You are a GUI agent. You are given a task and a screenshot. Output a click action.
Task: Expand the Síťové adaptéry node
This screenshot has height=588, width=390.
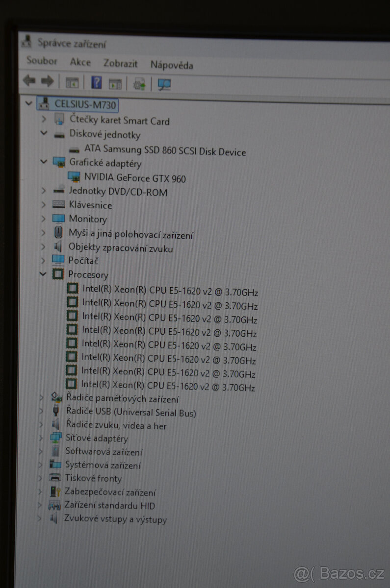[x=42, y=437]
